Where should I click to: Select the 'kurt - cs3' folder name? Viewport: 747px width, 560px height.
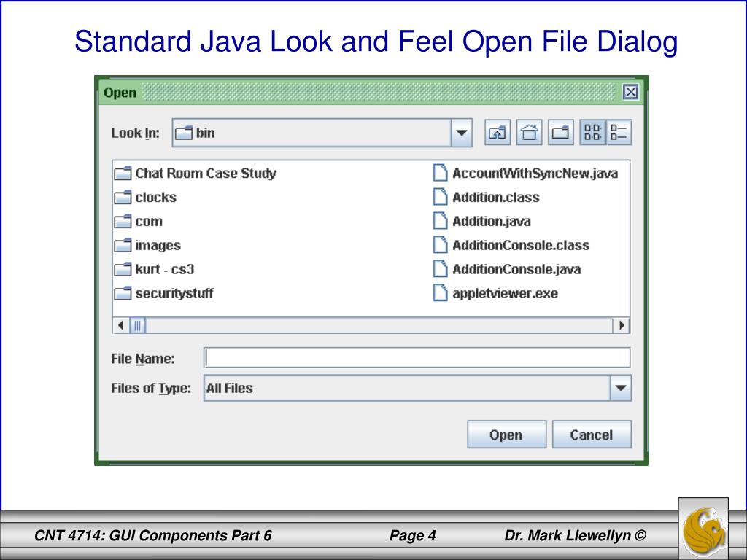coord(165,269)
